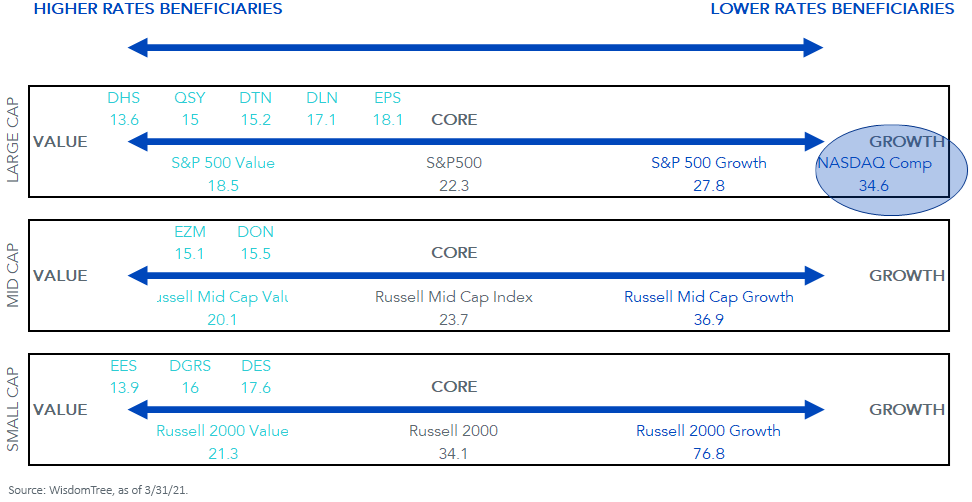This screenshot has width=972, height=502.
Task: Select the DGRS ticker label
Action: [x=190, y=366]
